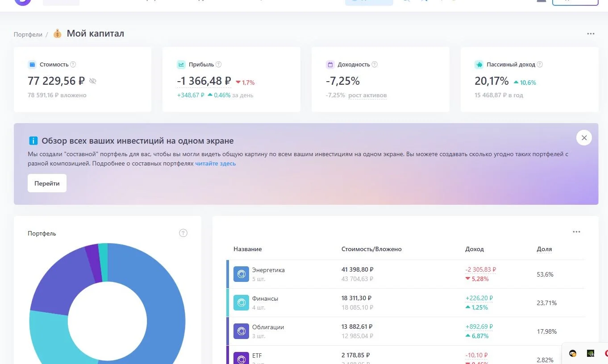Follow the читайте здесь link
Viewport: 608px width, 364px height.
216,163
